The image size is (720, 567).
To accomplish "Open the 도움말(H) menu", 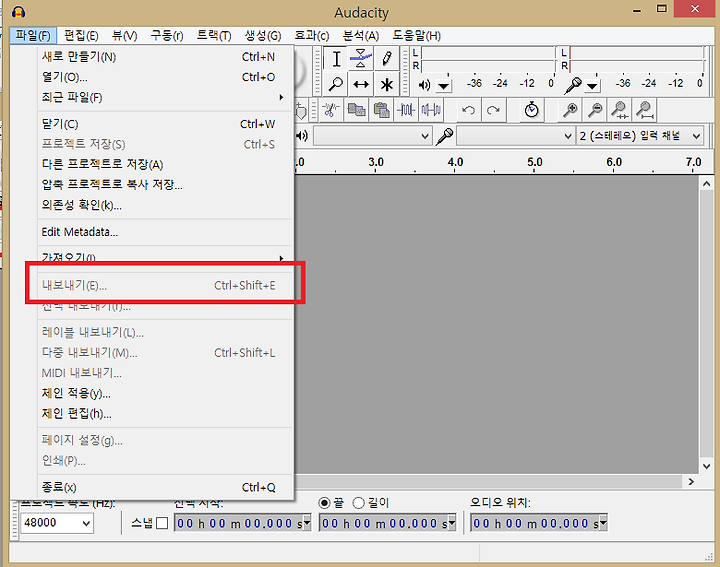I will [416, 35].
